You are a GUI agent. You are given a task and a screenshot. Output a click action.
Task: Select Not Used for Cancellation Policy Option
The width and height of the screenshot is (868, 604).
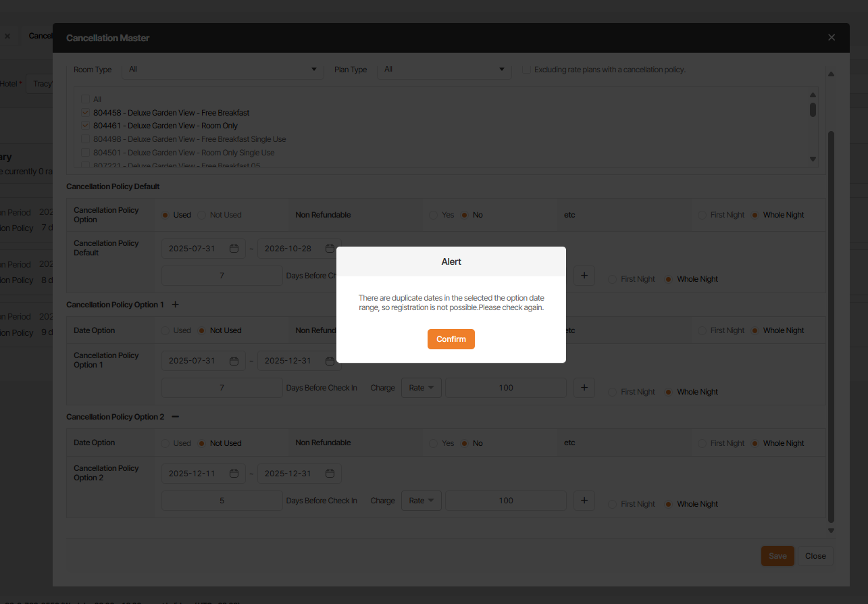click(x=201, y=215)
